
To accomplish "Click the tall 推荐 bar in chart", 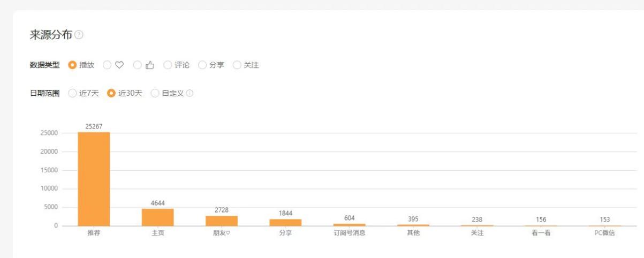I will [x=94, y=179].
